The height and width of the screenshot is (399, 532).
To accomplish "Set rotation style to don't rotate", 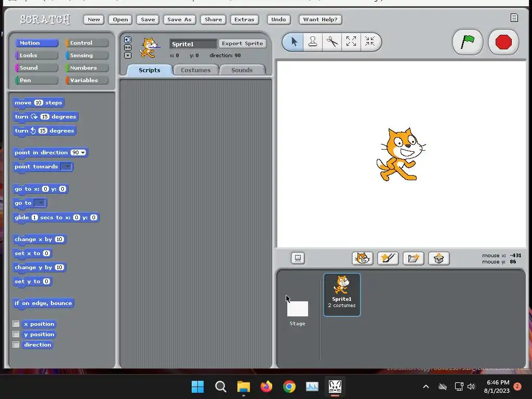I will [128, 55].
